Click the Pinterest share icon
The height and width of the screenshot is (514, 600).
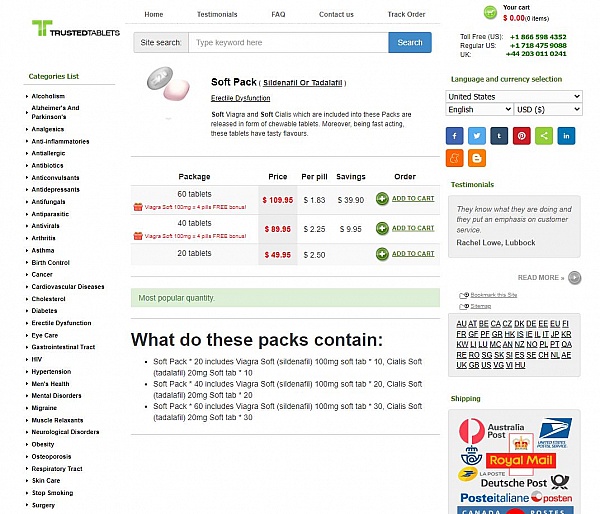click(x=522, y=136)
